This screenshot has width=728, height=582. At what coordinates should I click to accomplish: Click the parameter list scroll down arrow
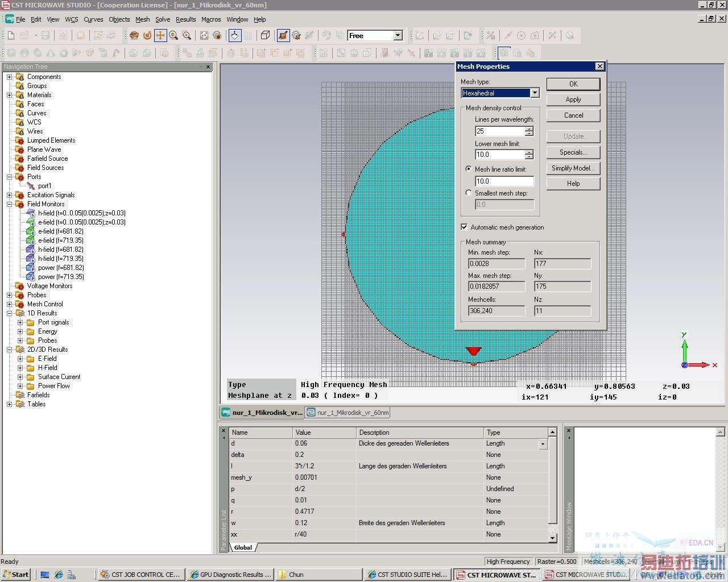552,538
